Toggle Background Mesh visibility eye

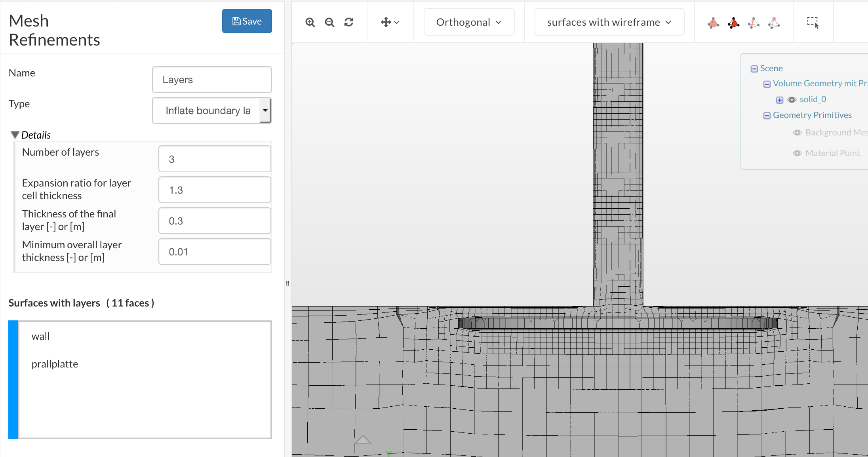(797, 133)
